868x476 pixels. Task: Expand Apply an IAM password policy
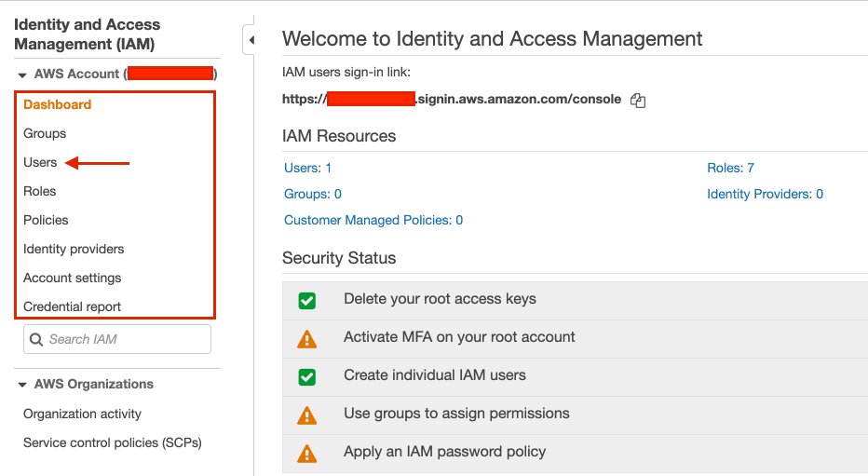(x=576, y=454)
